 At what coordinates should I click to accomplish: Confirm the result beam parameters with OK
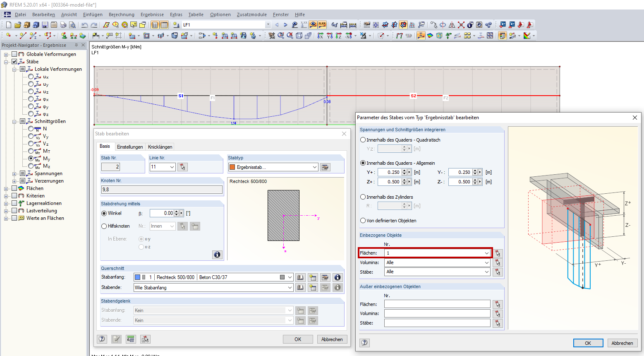588,343
